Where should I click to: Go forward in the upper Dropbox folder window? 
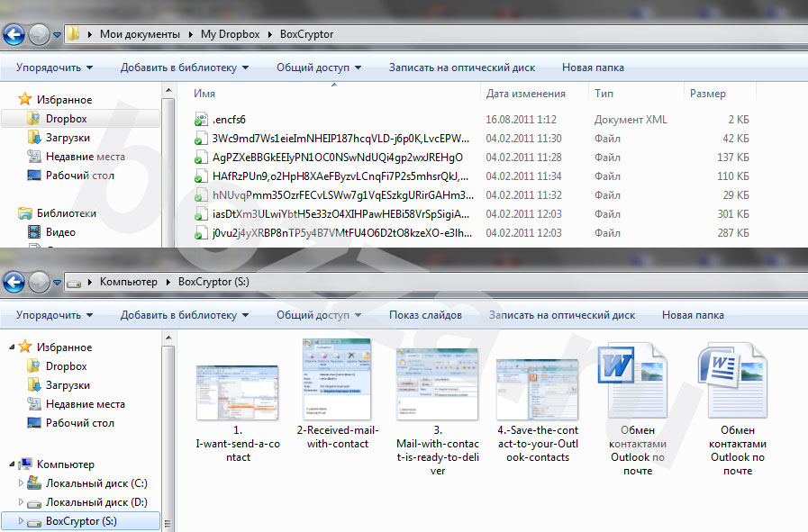click(x=39, y=34)
